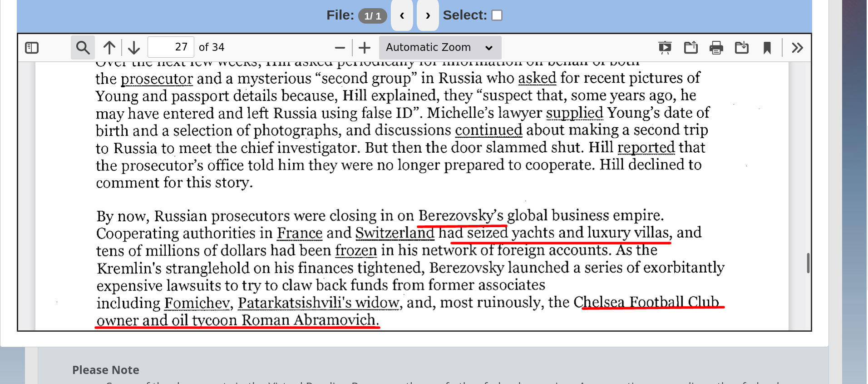Open the find-in-document search
Image resolution: width=868 pixels, height=384 pixels.
[83, 47]
